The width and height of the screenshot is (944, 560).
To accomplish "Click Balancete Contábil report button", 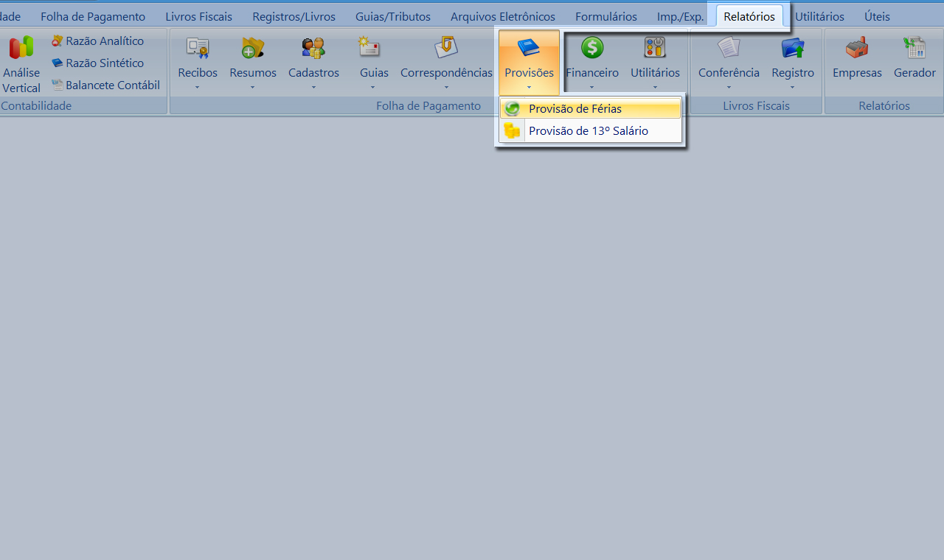I will [112, 85].
